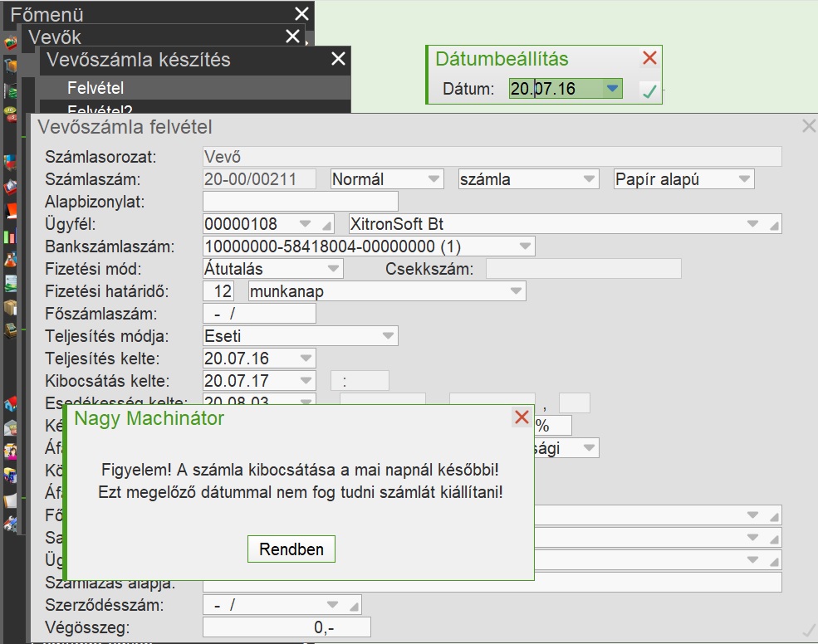The image size is (818, 644).
Task: Open the Dátum date picker dropdown
Action: click(612, 89)
